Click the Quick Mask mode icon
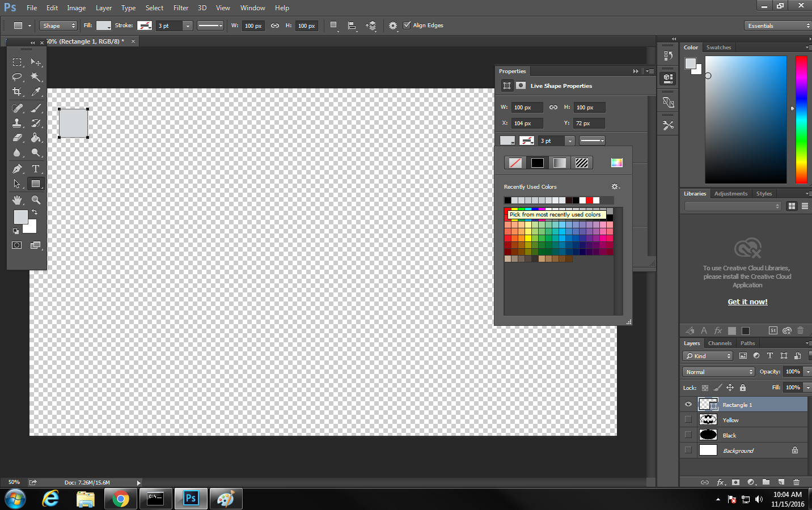The width and height of the screenshot is (812, 510). (x=17, y=245)
